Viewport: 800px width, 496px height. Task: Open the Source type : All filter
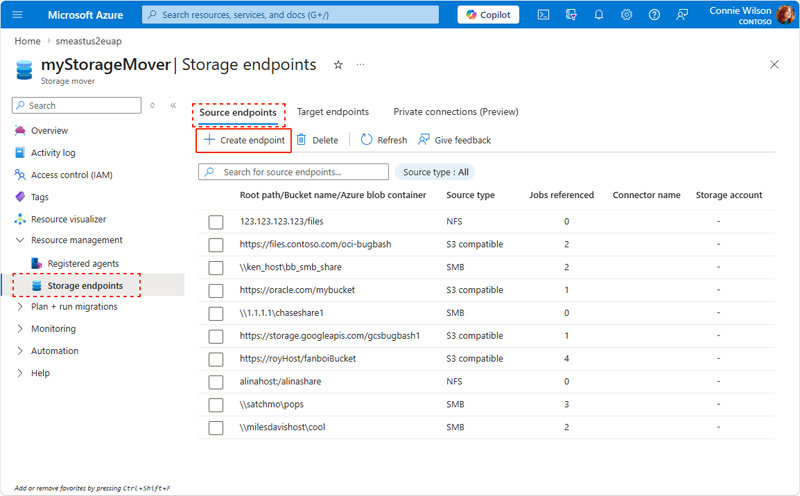pyautogui.click(x=435, y=172)
